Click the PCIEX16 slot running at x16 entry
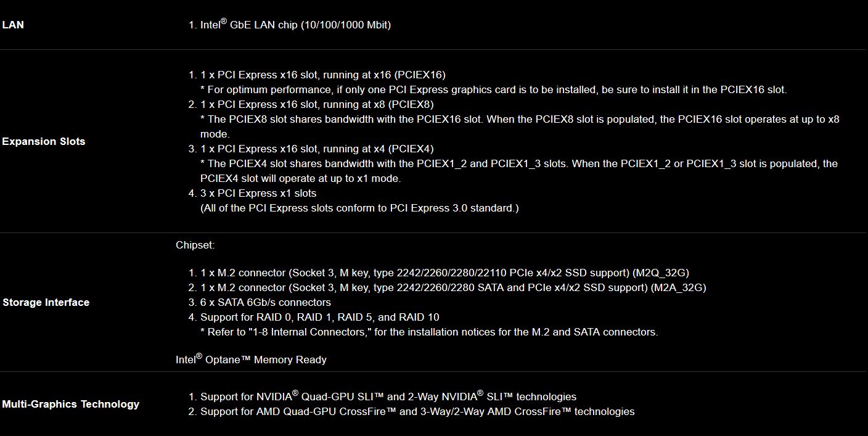The image size is (868, 436). coord(322,75)
